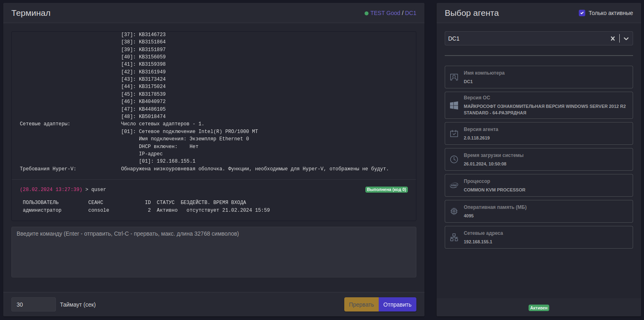Click the computer name icon
The image size is (644, 320).
454,77
